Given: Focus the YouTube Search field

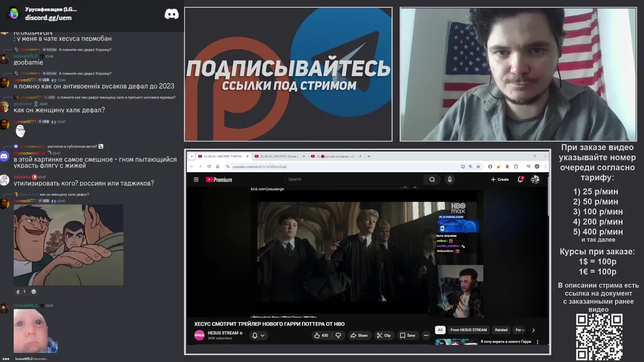Looking at the screenshot, I should 355,179.
